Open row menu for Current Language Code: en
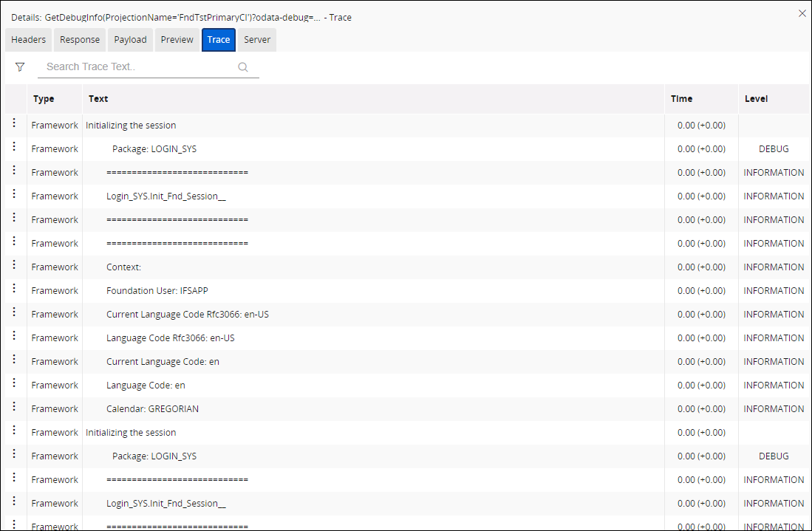Image resolution: width=812 pixels, height=531 pixels. pyautogui.click(x=14, y=360)
